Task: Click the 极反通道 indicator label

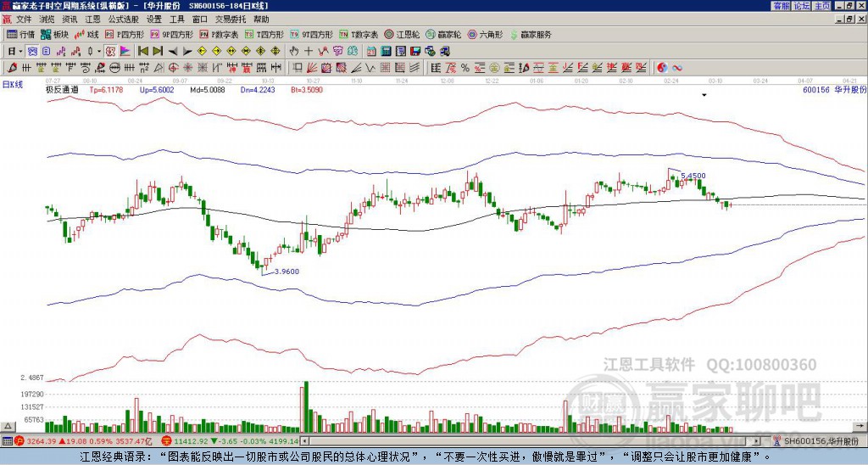Action: pyautogui.click(x=62, y=89)
